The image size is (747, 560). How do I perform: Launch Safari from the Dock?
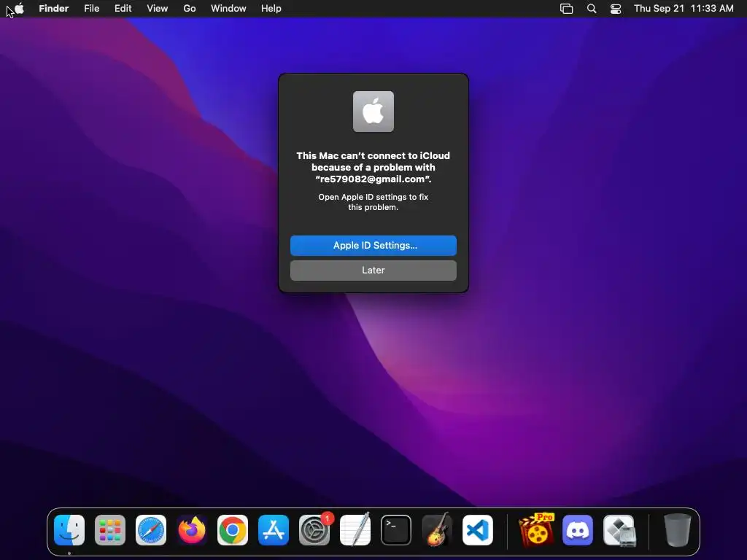(x=151, y=530)
